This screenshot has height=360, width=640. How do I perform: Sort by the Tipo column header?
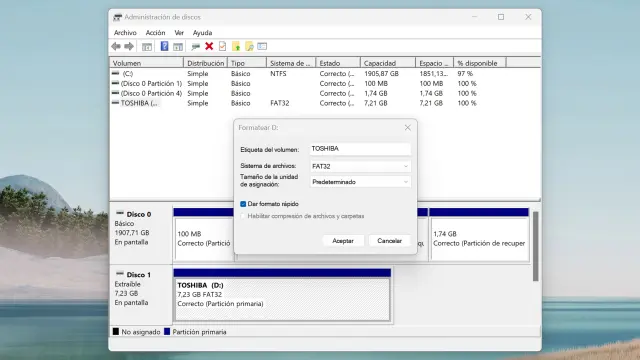coord(247,63)
